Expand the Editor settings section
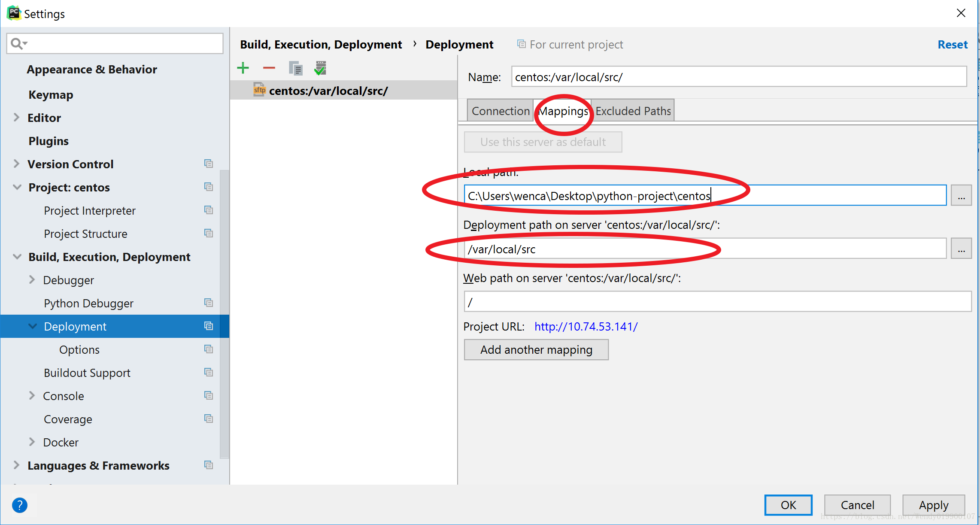This screenshot has height=525, width=980. tap(16, 118)
